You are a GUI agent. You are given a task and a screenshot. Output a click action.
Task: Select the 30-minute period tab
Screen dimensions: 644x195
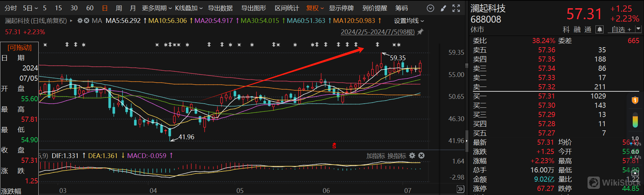pos(74,8)
